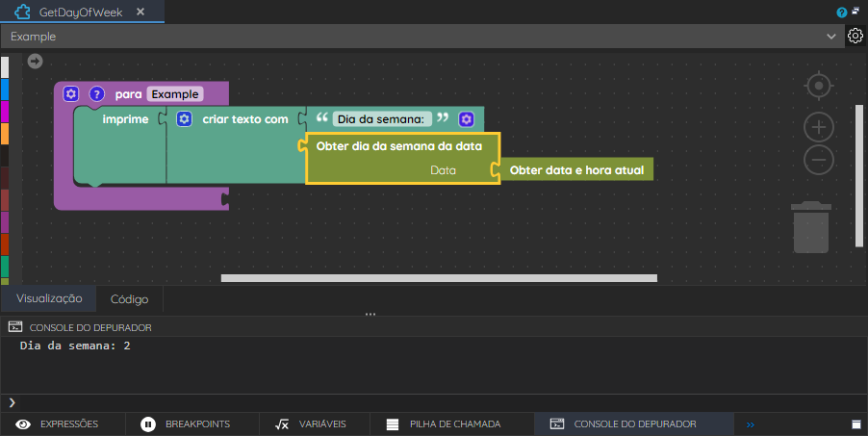
Task: Edit the 'Dia da semana:' text field
Action: click(381, 119)
